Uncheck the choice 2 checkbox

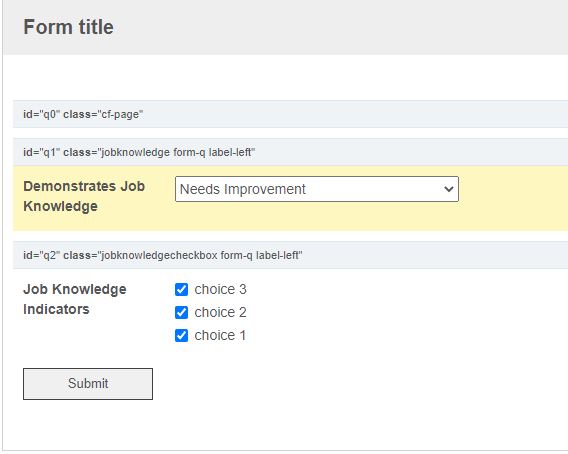pos(181,312)
